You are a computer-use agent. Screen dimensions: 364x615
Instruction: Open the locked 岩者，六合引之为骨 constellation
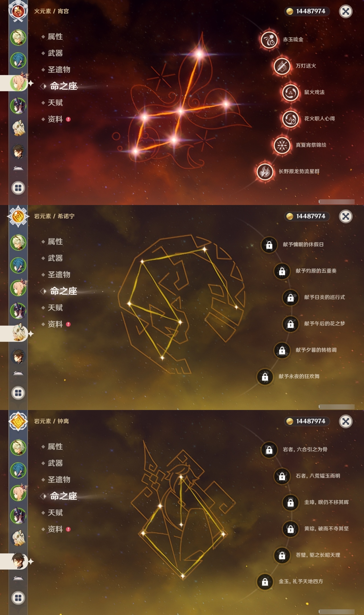[x=269, y=450]
